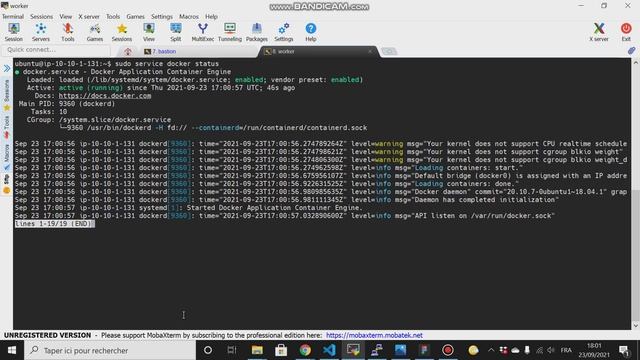Open the Sessions menu

41,17
